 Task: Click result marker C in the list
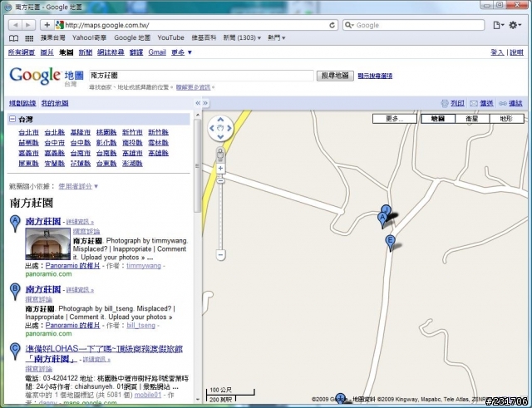pyautogui.click(x=15, y=351)
